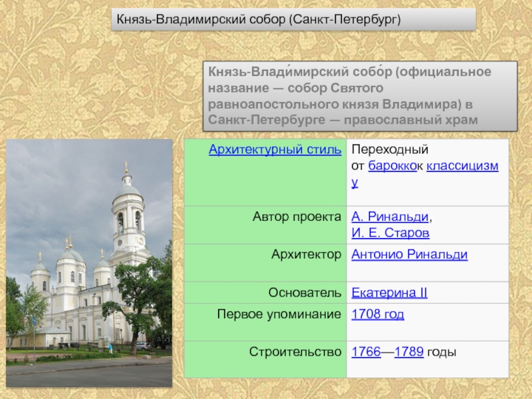Open the "Архитектурный стиль" hyperlink
This screenshot has height=399, width=532.
[x=276, y=150]
